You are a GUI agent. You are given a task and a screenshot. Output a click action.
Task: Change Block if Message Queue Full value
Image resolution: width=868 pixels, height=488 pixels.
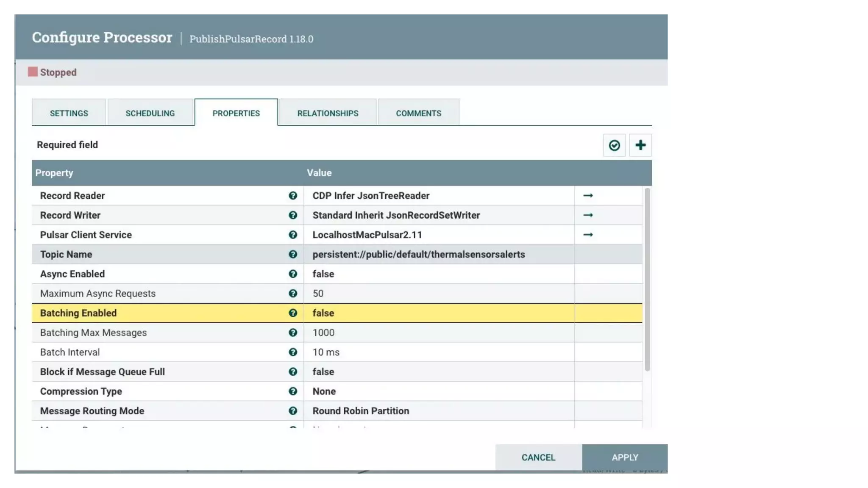pos(439,372)
